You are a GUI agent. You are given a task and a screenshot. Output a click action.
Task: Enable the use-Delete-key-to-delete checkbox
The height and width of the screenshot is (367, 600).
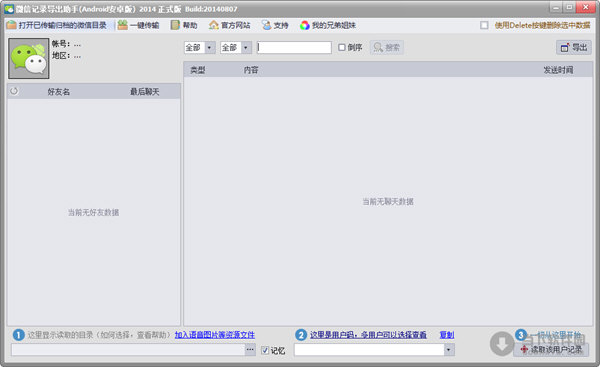pyautogui.click(x=484, y=25)
